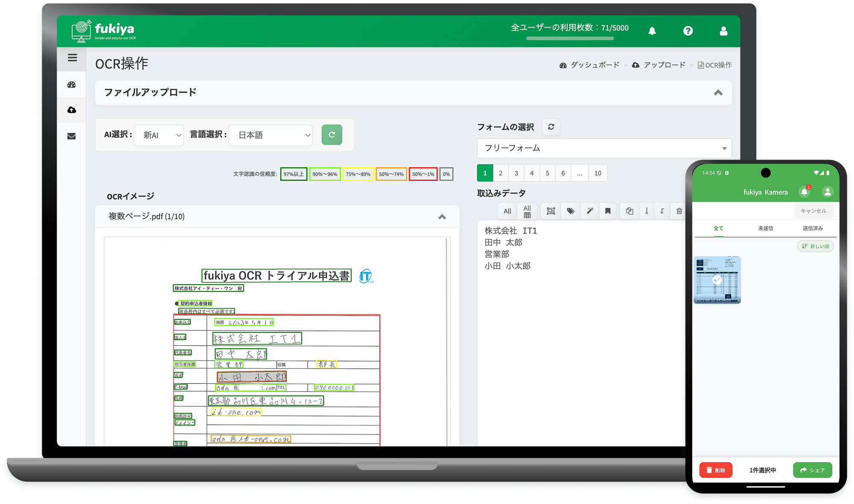Click handwritten 株式会社 IT1 field in image
This screenshot has height=504, width=854.
(x=257, y=339)
